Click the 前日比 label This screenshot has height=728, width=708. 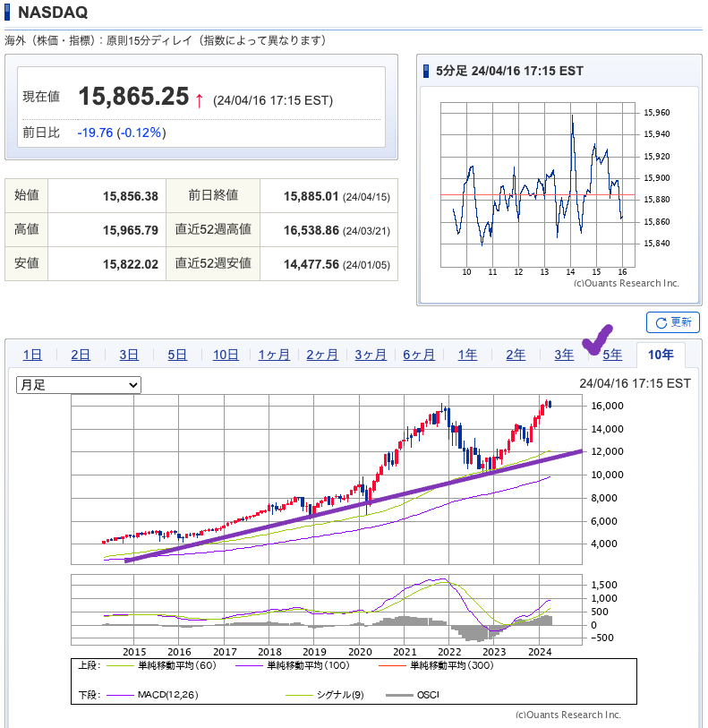pyautogui.click(x=41, y=133)
